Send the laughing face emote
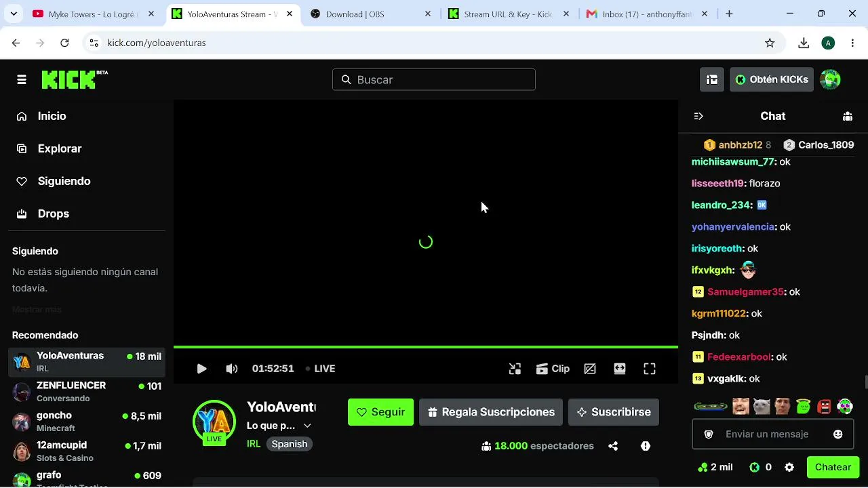Image resolution: width=868 pixels, height=488 pixels. pos(741,407)
